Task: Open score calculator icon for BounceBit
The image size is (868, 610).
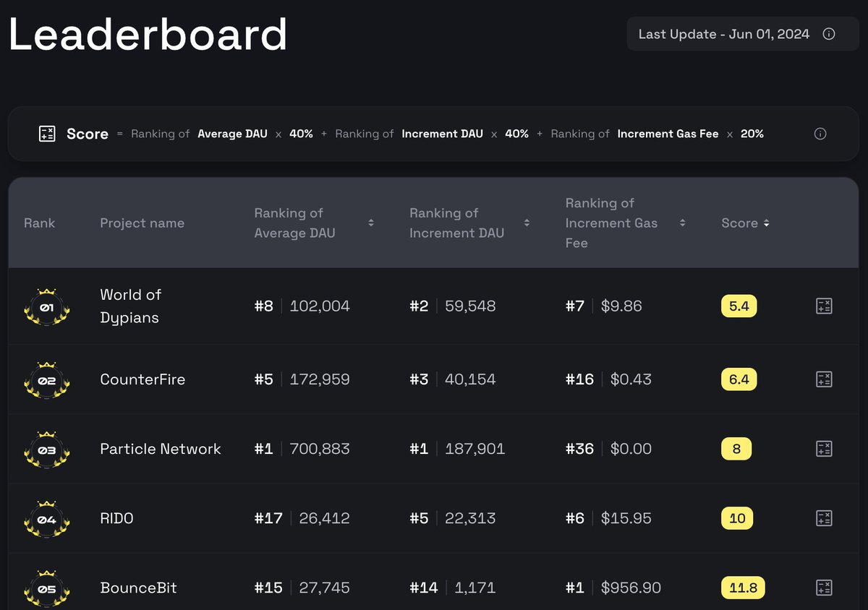Action: 824,588
